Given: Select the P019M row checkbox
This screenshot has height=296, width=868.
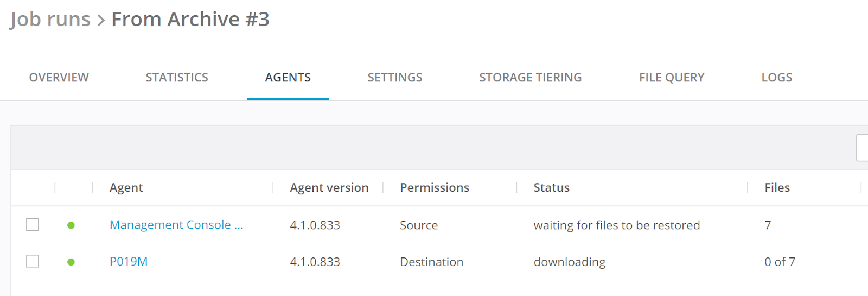Looking at the screenshot, I should [33, 261].
